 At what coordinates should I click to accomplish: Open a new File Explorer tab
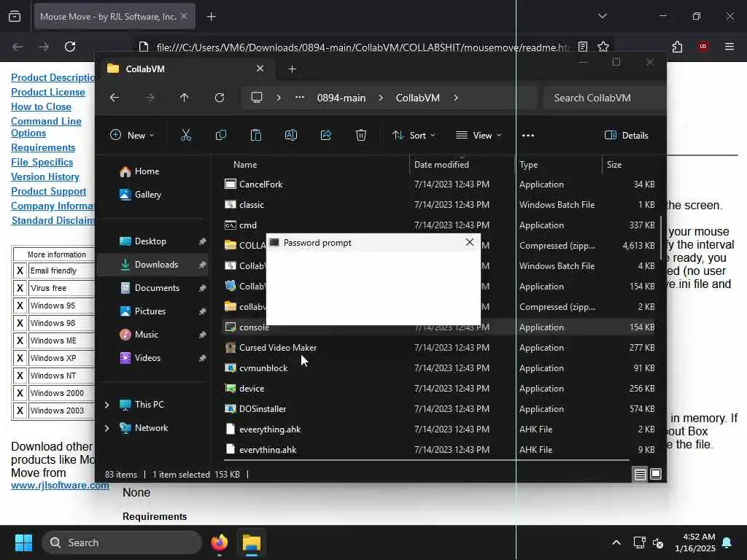point(292,69)
